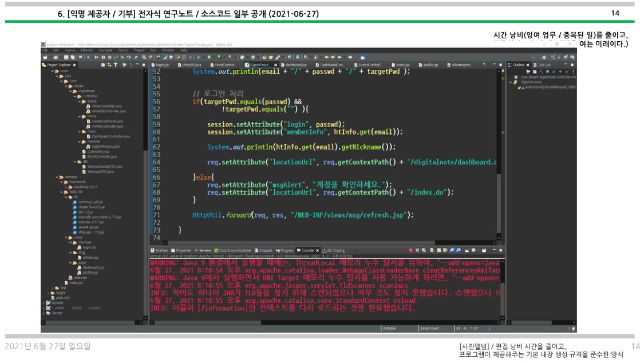
Task: Open the Servers tab in bottom panel
Action: [x=203, y=250]
